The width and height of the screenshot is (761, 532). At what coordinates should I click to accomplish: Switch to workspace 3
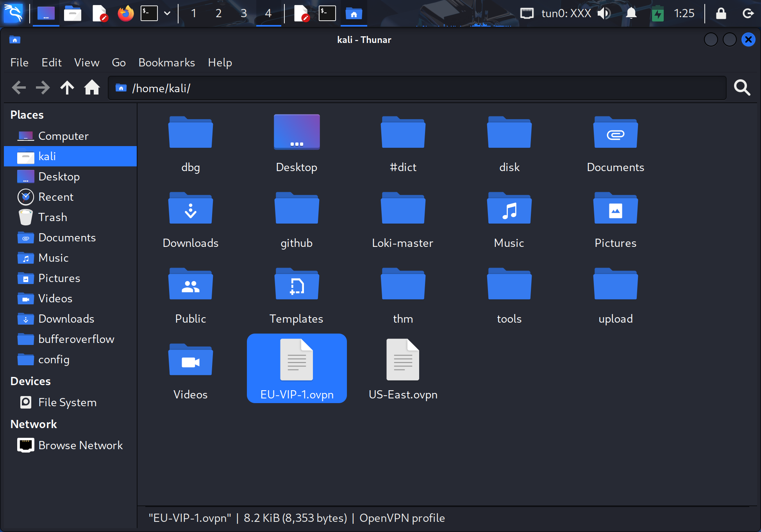[x=243, y=14]
